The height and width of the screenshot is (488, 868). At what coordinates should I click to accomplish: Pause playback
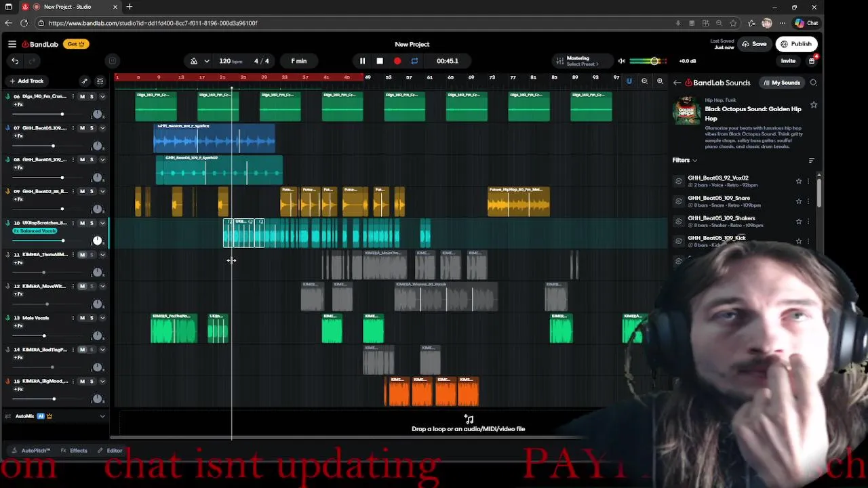[362, 61]
